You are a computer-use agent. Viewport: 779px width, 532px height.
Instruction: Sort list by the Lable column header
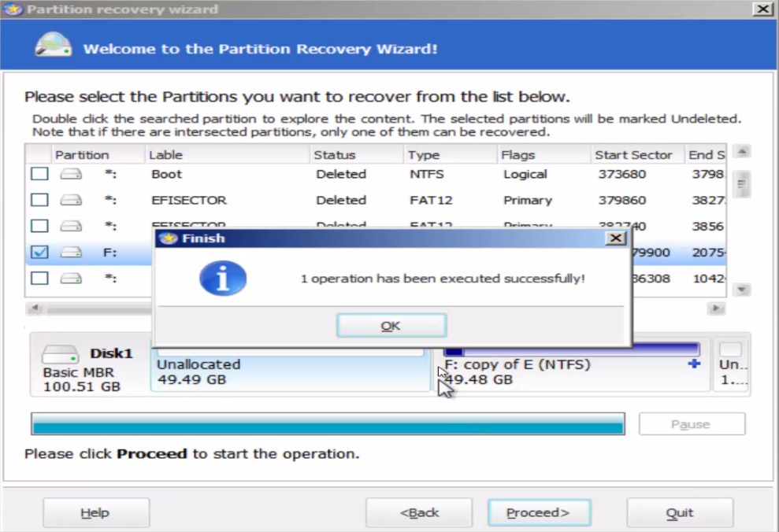228,155
